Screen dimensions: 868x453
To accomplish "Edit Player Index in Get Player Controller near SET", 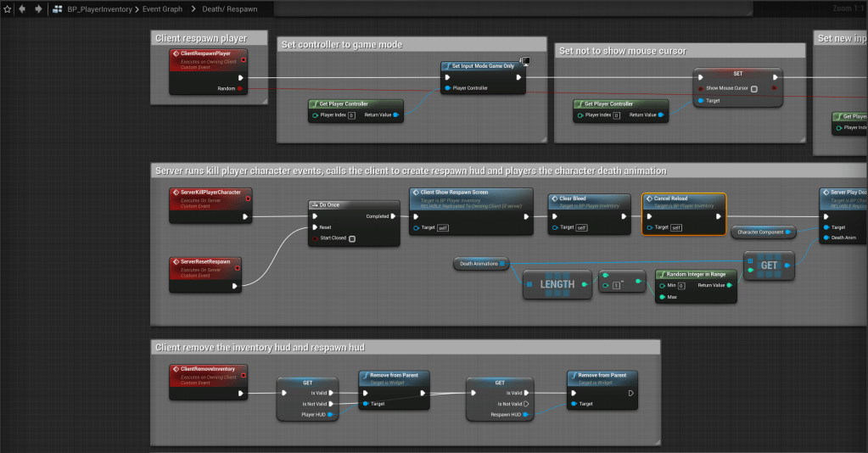I will tap(617, 115).
